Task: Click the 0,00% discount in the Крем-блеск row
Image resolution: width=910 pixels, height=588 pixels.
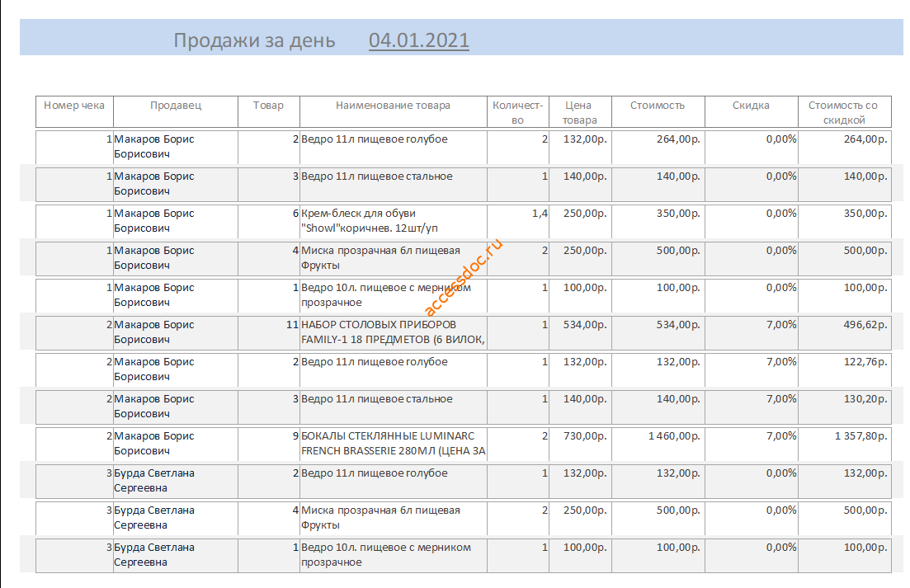Action: (781, 214)
